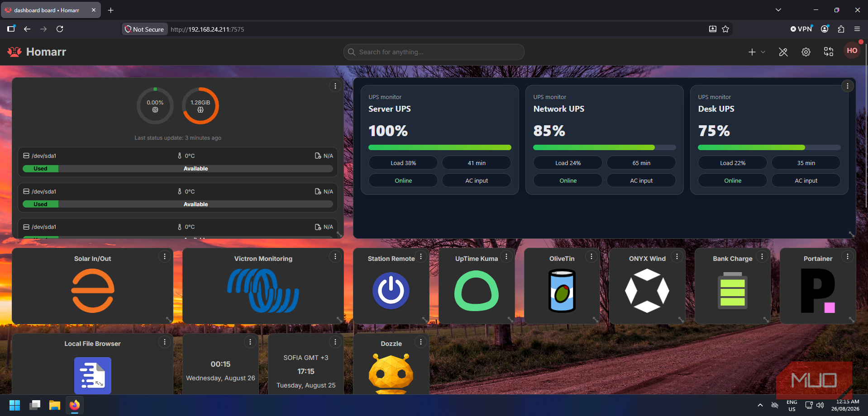Viewport: 868px width, 416px height.
Task: Open the Bank Charge battery icon
Action: coord(733,291)
